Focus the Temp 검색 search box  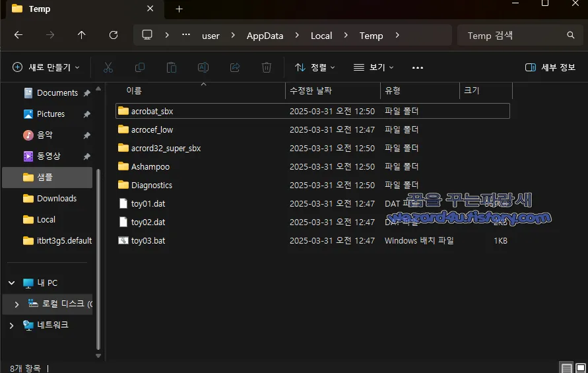click(x=519, y=35)
